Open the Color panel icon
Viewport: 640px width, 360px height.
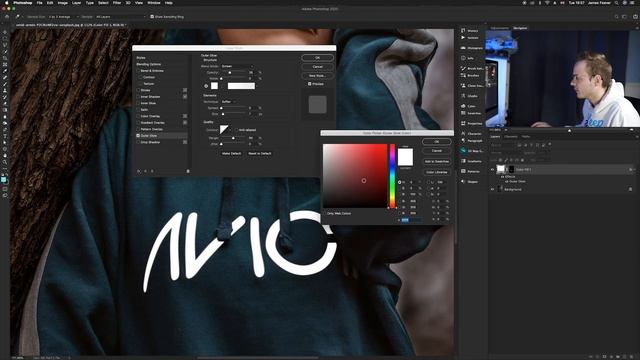click(x=463, y=106)
